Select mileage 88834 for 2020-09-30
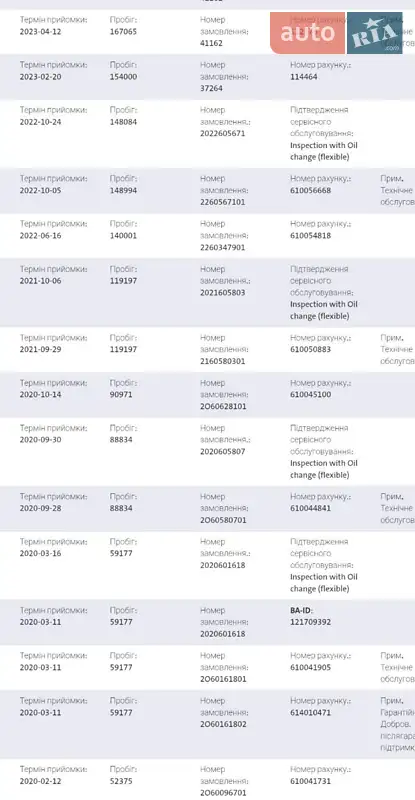Viewport: 415px width, 800px height. (121, 439)
